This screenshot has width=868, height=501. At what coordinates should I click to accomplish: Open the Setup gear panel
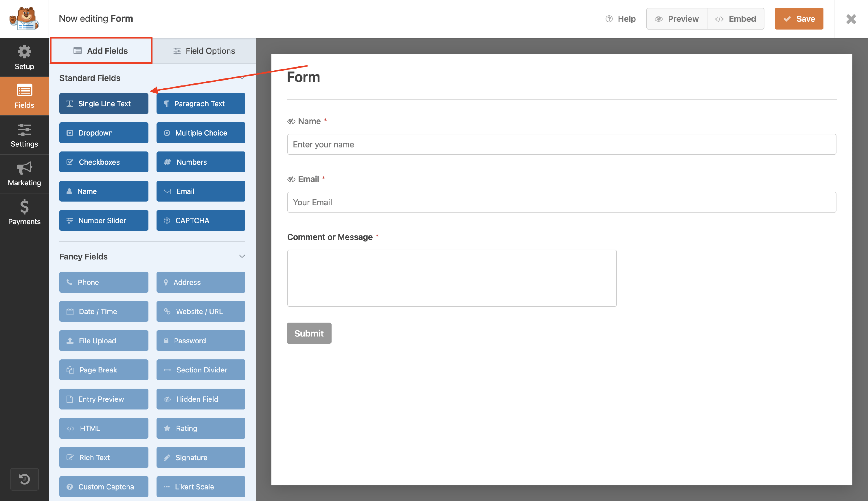24,57
